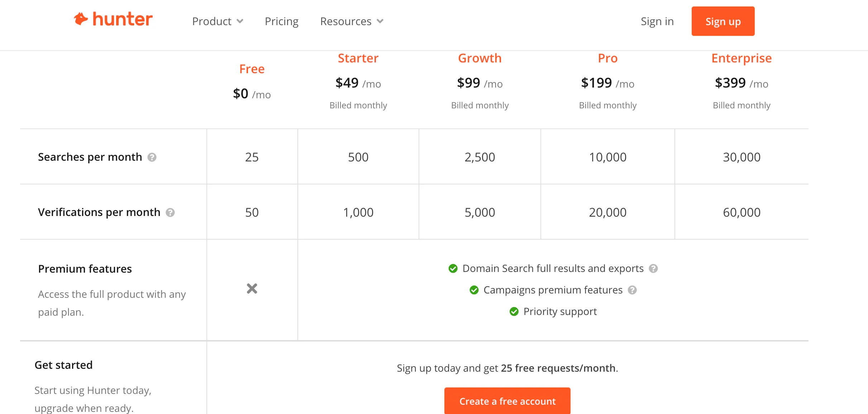Select the Growth plan heading

[x=480, y=58]
